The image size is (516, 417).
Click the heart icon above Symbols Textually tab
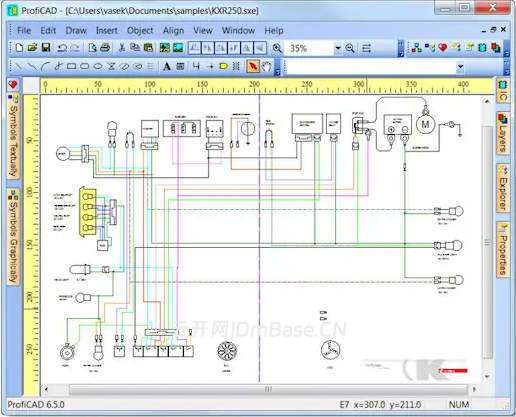point(13,84)
